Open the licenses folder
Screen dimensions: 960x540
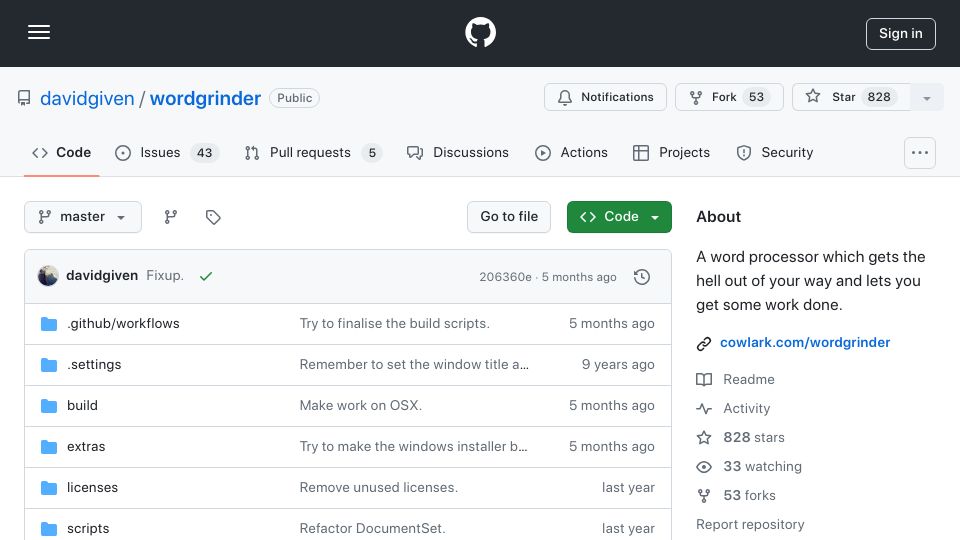click(92, 487)
